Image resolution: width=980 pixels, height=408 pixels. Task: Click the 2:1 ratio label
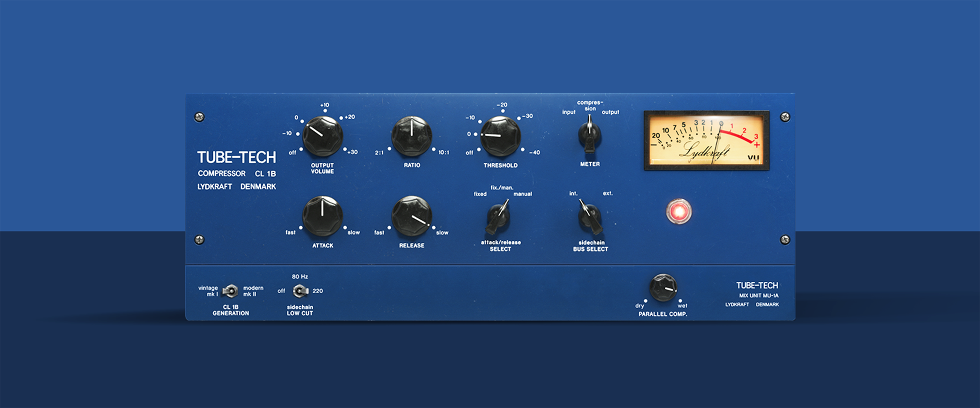[x=379, y=152]
